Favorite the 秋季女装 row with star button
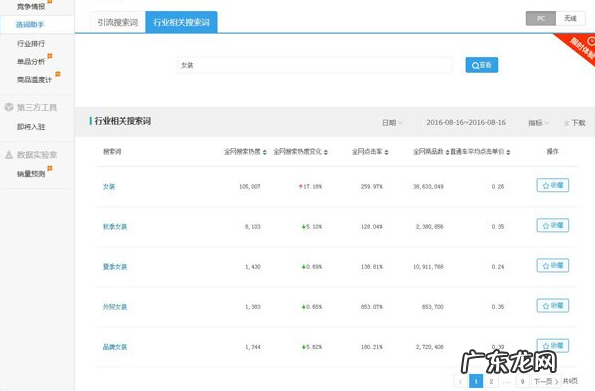This screenshot has height=391, width=595. click(x=552, y=225)
